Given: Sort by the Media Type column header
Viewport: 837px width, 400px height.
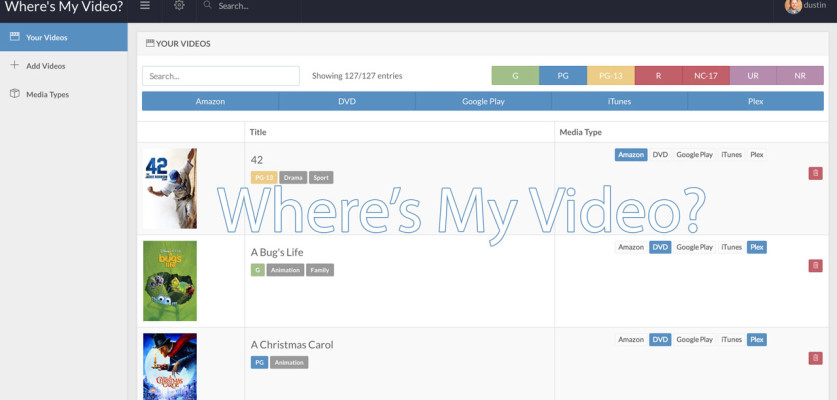Looking at the screenshot, I should click(x=580, y=132).
